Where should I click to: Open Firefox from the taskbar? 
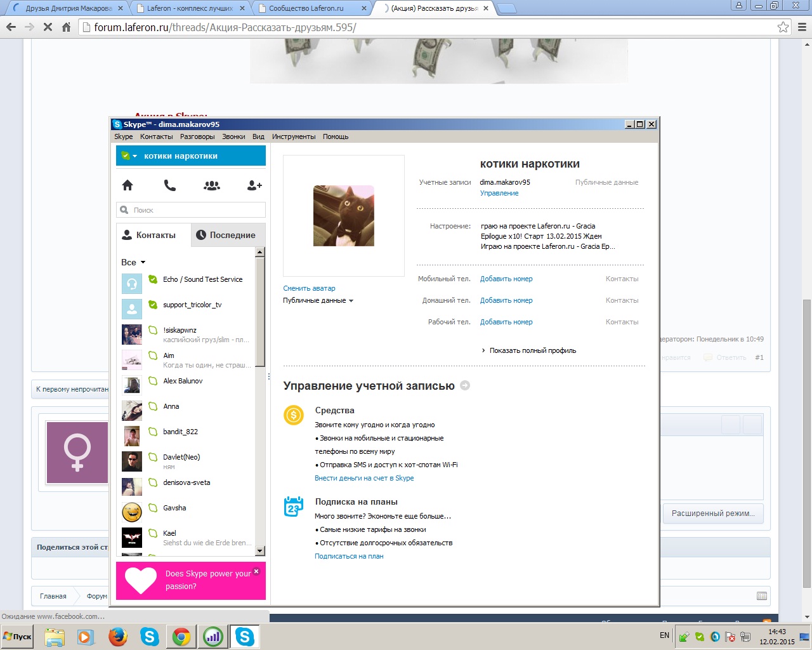(x=118, y=637)
